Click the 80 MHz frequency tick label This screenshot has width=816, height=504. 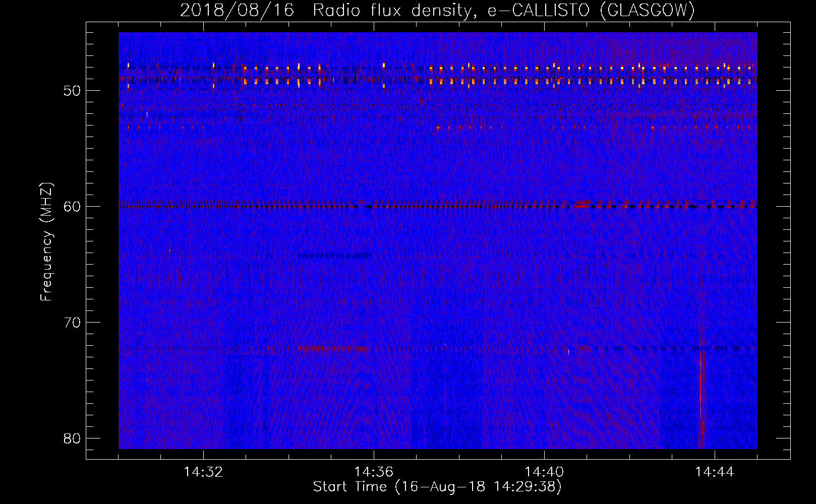(x=72, y=438)
